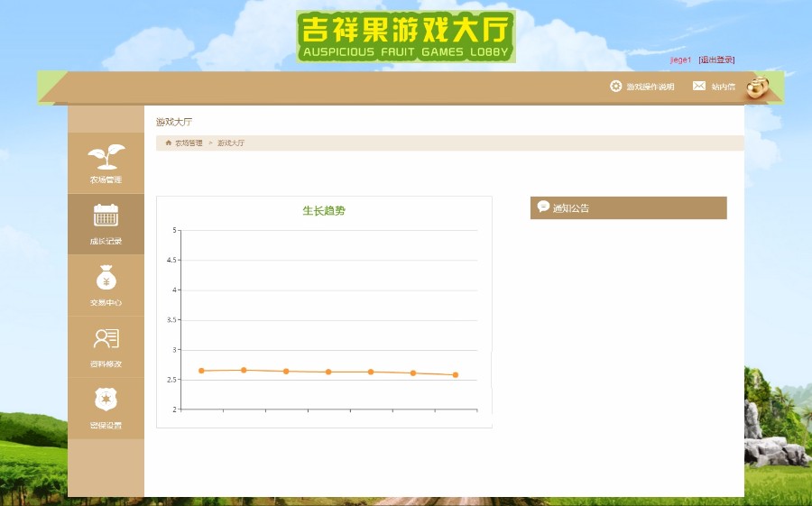
Task: Open 密保设置 shield badge icon
Action: pos(106,400)
